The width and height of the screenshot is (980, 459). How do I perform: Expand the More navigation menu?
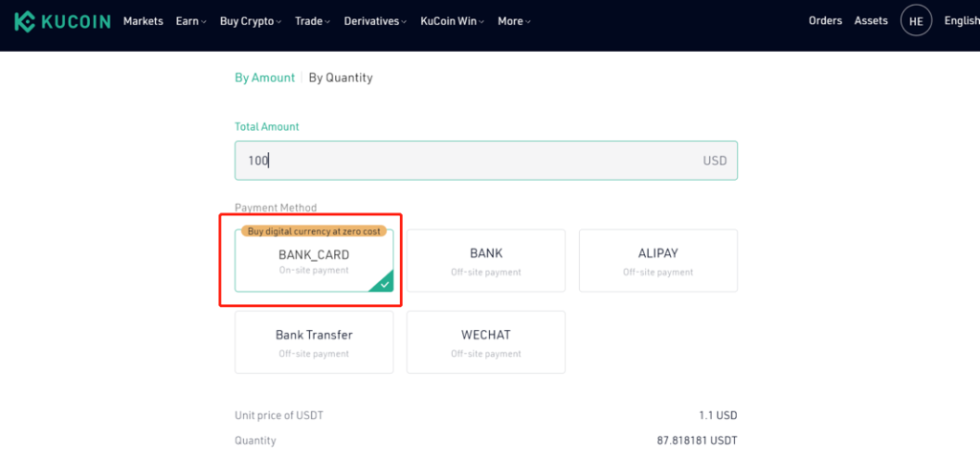pyautogui.click(x=514, y=21)
